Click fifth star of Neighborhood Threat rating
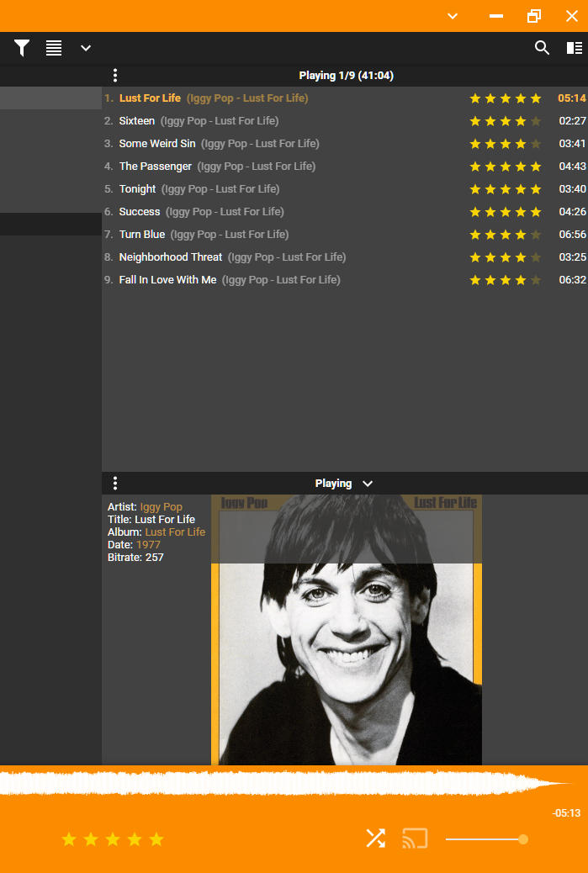The width and height of the screenshot is (588, 873). point(536,257)
